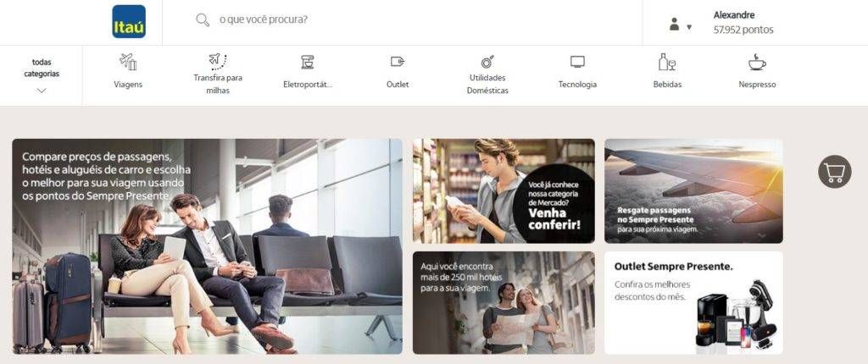This screenshot has height=364, width=868.
Task: Select the Transfira para milhas icon
Action: point(218,61)
